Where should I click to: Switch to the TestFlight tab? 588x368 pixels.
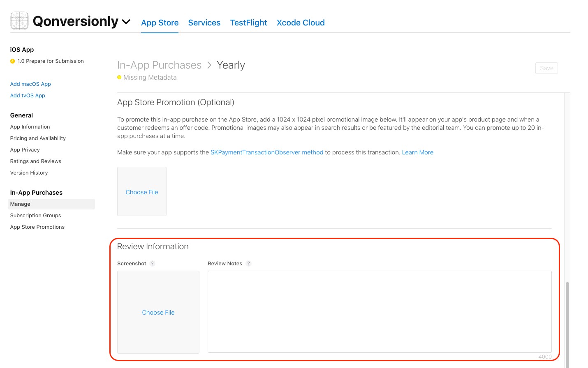[248, 23]
